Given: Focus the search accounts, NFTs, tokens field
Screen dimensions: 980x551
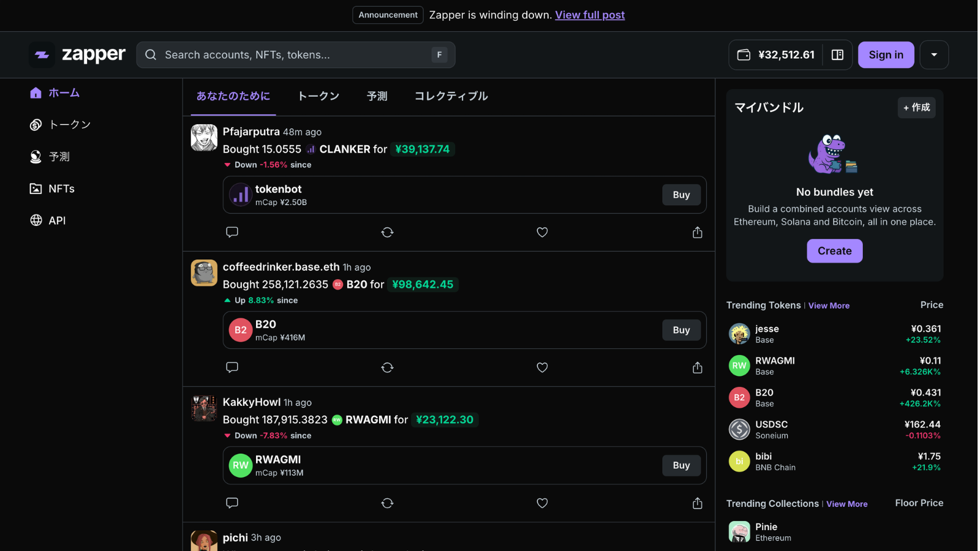Looking at the screenshot, I should point(296,54).
